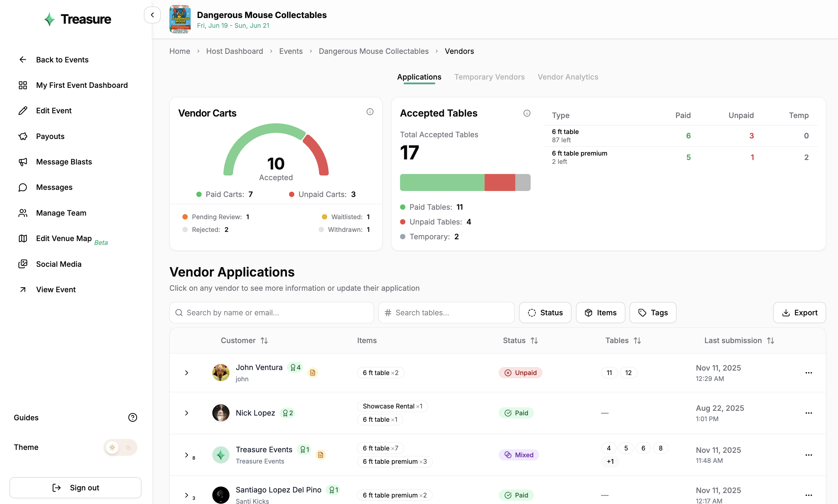Screen dimensions: 838x504
Task: Click the Vendor Carts info icon
Action: [370, 112]
